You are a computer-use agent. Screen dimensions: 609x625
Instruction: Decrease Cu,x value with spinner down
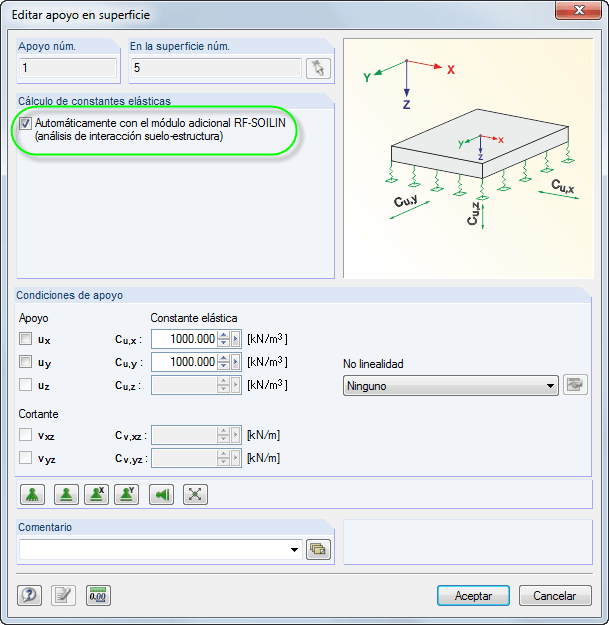224,343
